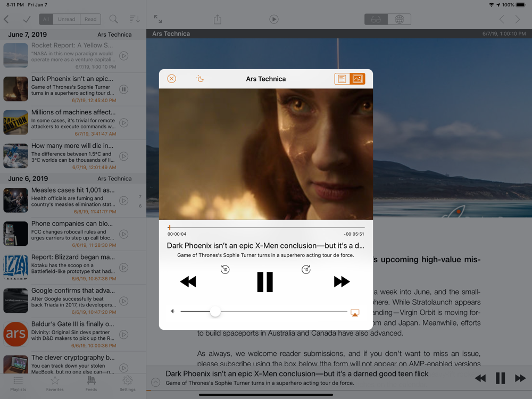Viewport: 532px width, 399px height.
Task: Pause in the bottom mini player
Action: tap(501, 378)
